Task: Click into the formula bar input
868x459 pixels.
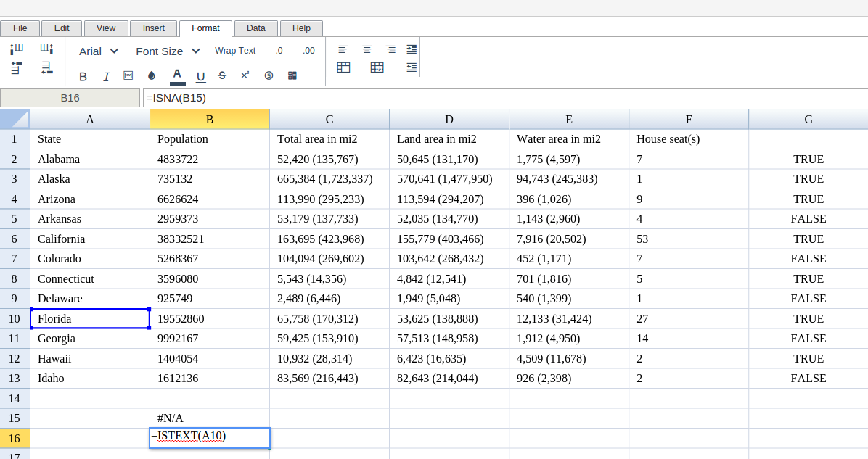Action: (x=501, y=98)
